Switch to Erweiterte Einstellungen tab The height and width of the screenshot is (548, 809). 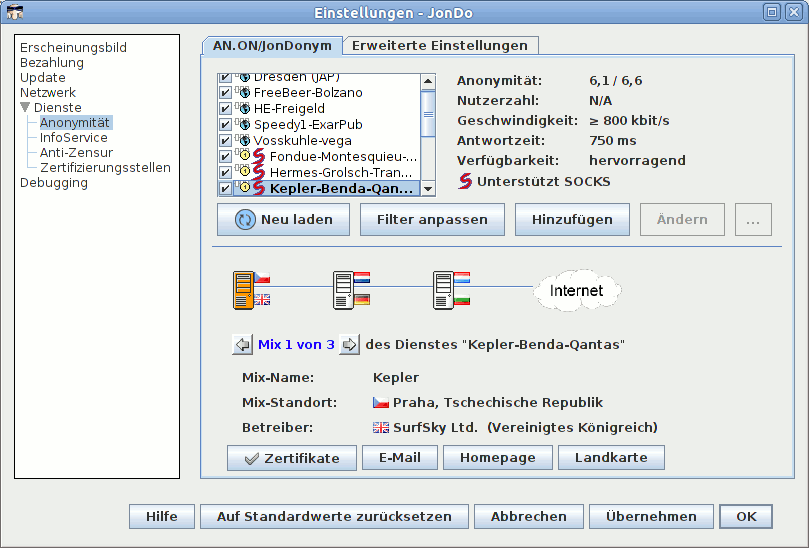coord(440,45)
